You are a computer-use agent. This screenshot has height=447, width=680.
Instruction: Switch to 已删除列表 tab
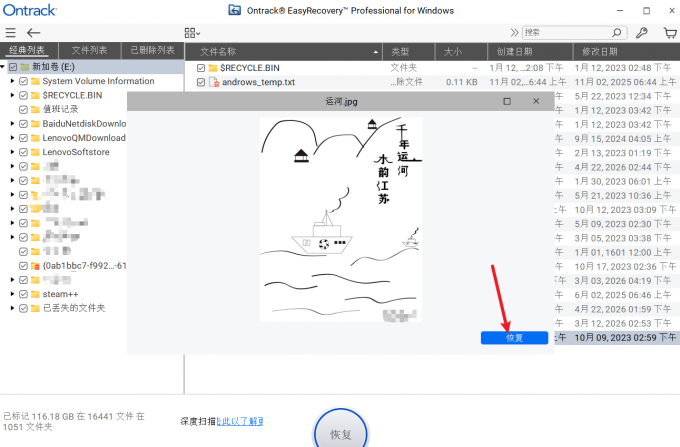click(x=152, y=50)
